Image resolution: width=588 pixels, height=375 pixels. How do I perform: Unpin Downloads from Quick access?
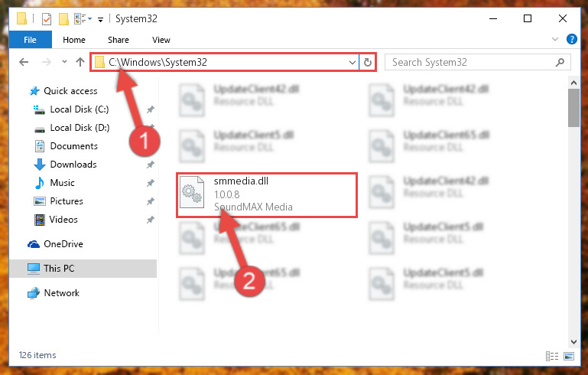151,165
